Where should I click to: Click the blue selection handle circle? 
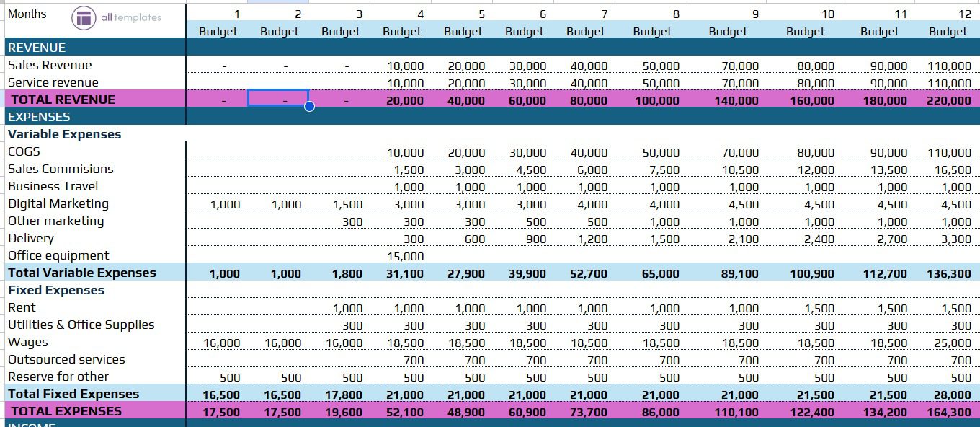click(x=310, y=107)
